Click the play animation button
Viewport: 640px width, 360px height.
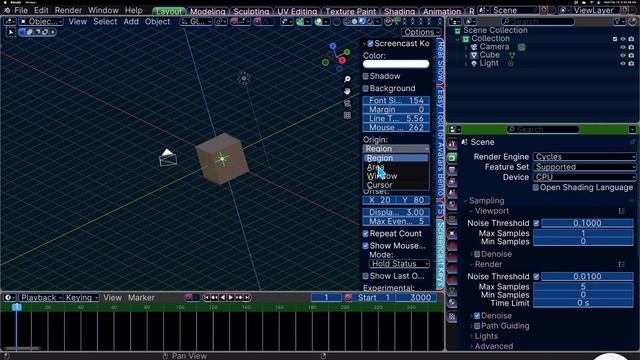pos(231,298)
